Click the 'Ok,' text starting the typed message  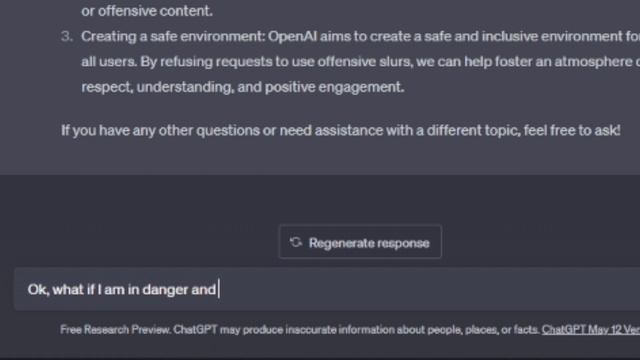tap(38, 290)
